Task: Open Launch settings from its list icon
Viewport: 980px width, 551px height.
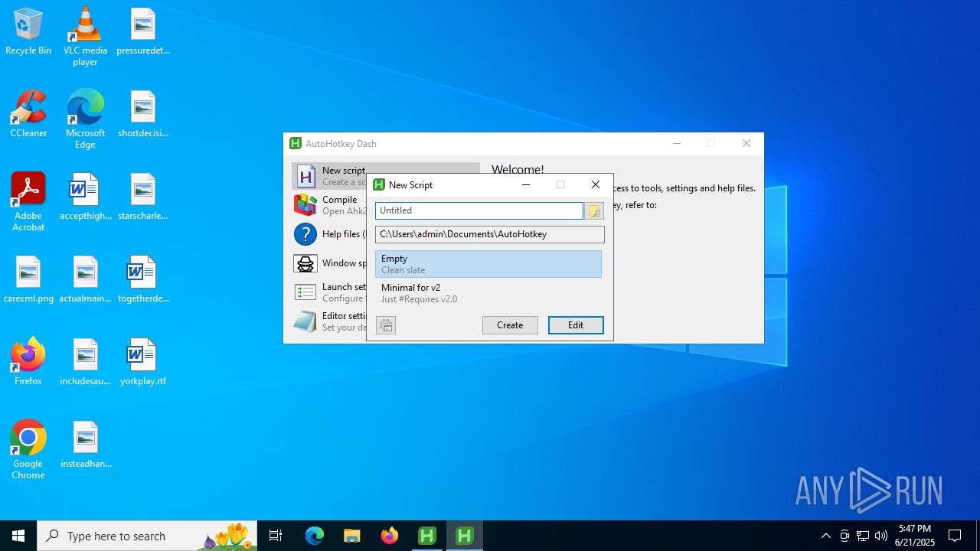Action: pos(305,292)
